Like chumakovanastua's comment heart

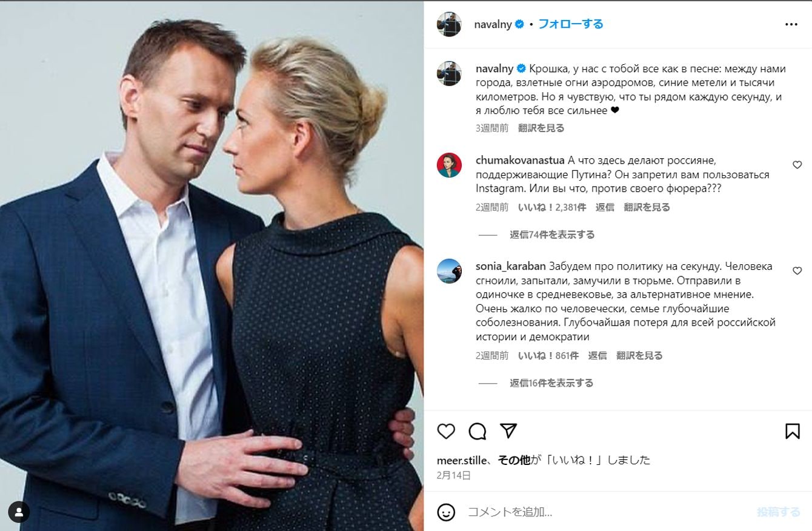coord(797,165)
